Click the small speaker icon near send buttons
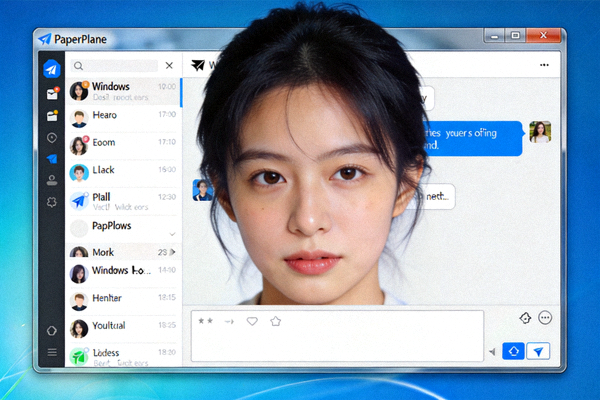Image resolution: width=600 pixels, height=400 pixels. [492, 352]
